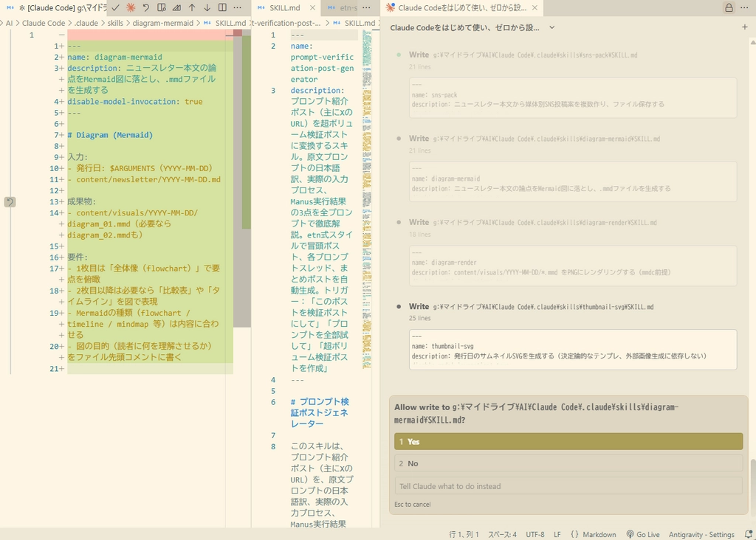This screenshot has height=540, width=756.
Task: Click the revert arrow icon in the diff toolbar
Action: [146, 7]
